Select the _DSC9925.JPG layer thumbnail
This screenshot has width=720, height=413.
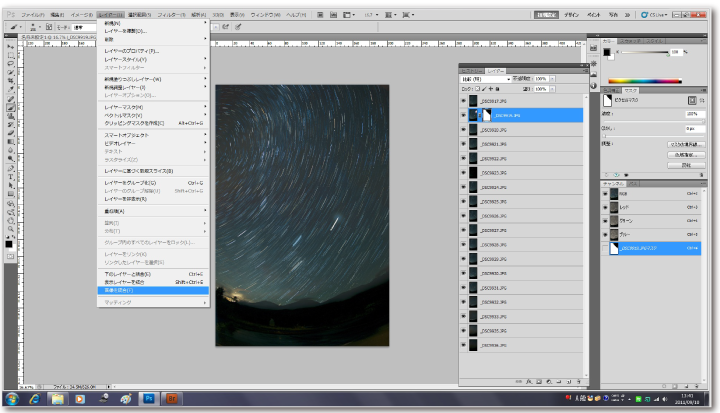(474, 201)
